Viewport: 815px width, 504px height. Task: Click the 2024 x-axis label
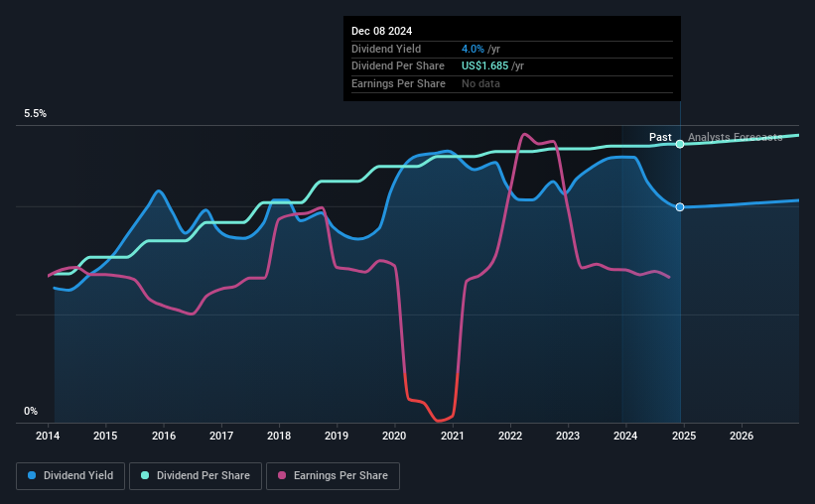pos(625,436)
